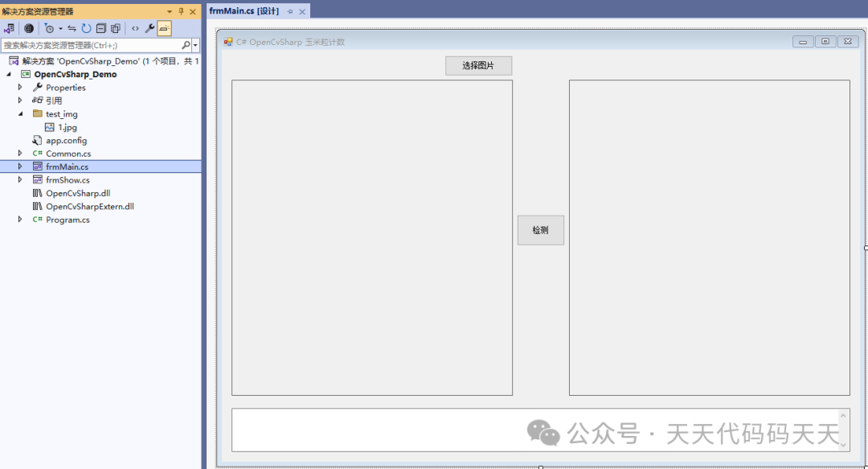868x469 pixels.
Task: Click the frmMain.cs form icon
Action: pyautogui.click(x=37, y=167)
